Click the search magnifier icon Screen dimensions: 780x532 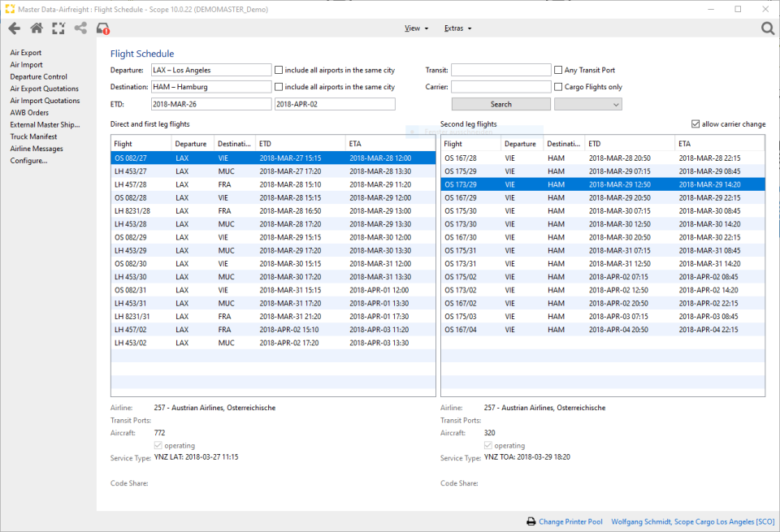click(x=767, y=28)
